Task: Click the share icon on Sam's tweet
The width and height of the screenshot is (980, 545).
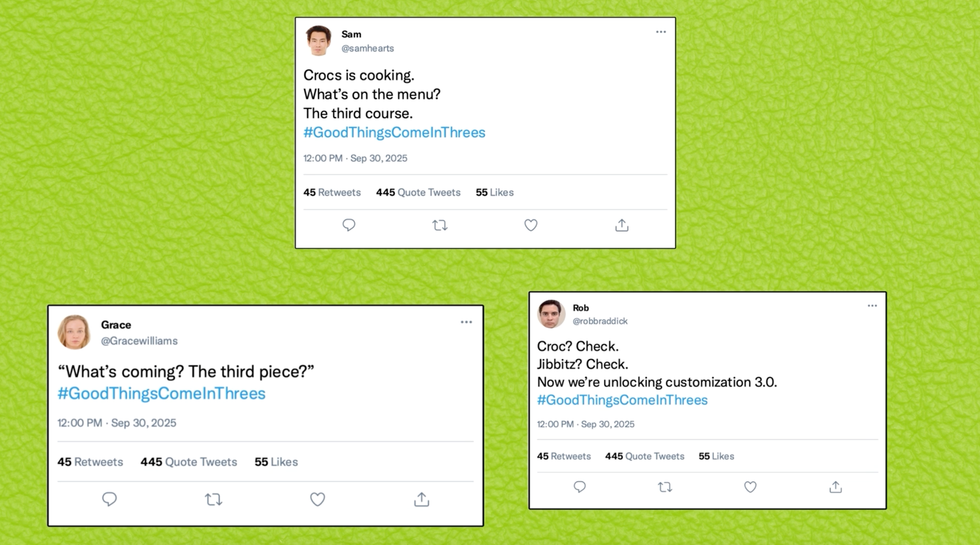Action: coord(622,225)
